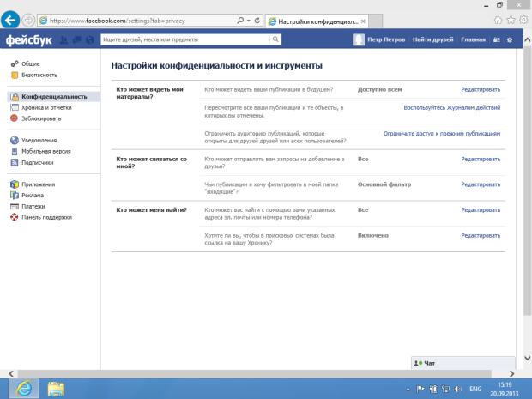Click the vertical scrollbar up arrow
The image size is (532, 399).
coord(527,39)
